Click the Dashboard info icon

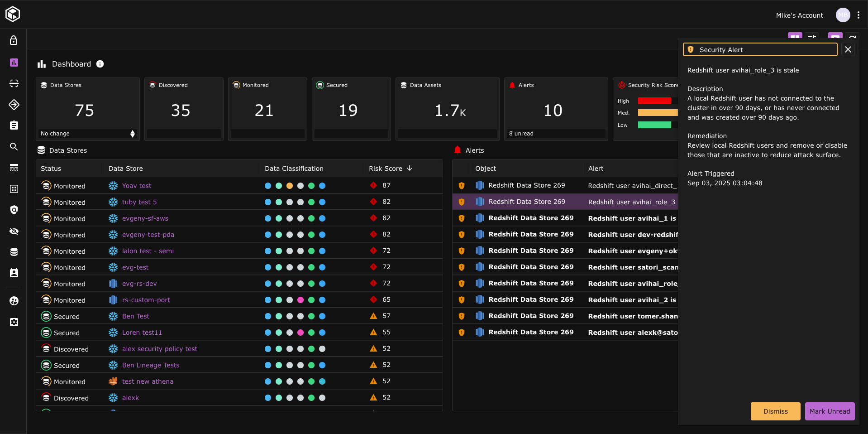(x=100, y=64)
